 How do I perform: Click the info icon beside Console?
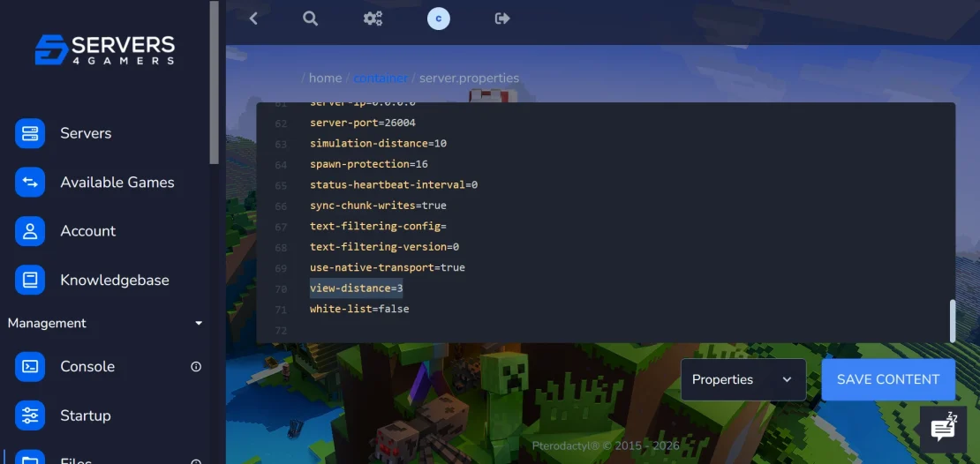click(196, 367)
